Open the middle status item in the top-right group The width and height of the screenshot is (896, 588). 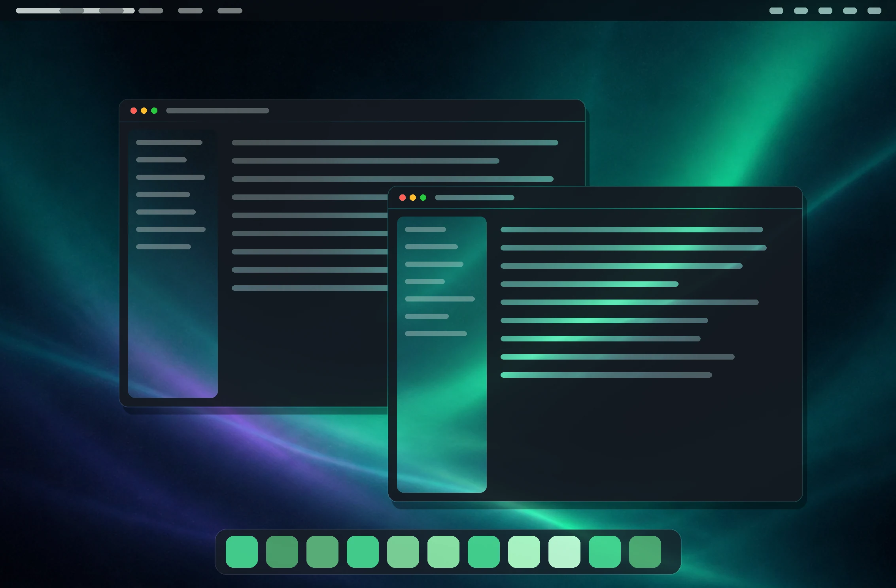coord(825,11)
